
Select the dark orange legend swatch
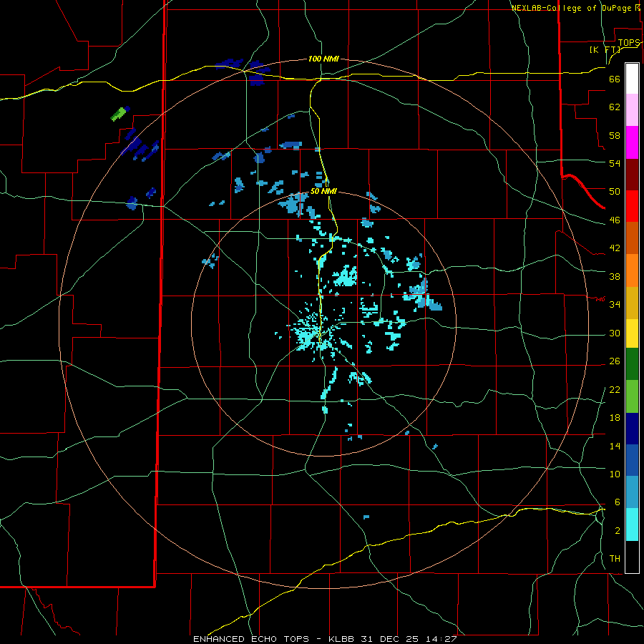point(632,238)
